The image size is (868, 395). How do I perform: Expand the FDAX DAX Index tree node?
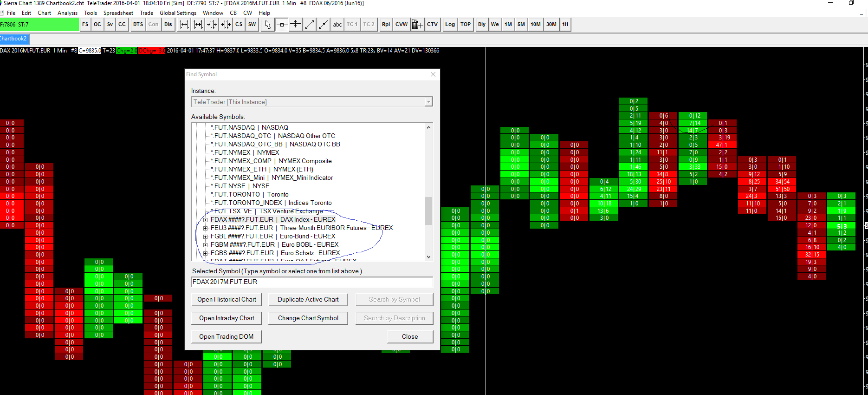(x=205, y=220)
